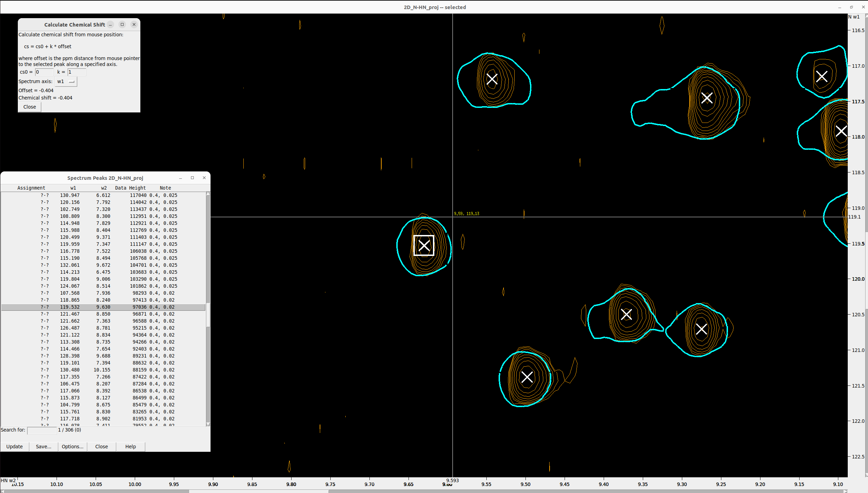Click the peak cross marker near 9.50 ppm, 121.4
Viewport: 868px width, 493px height.
tap(527, 377)
